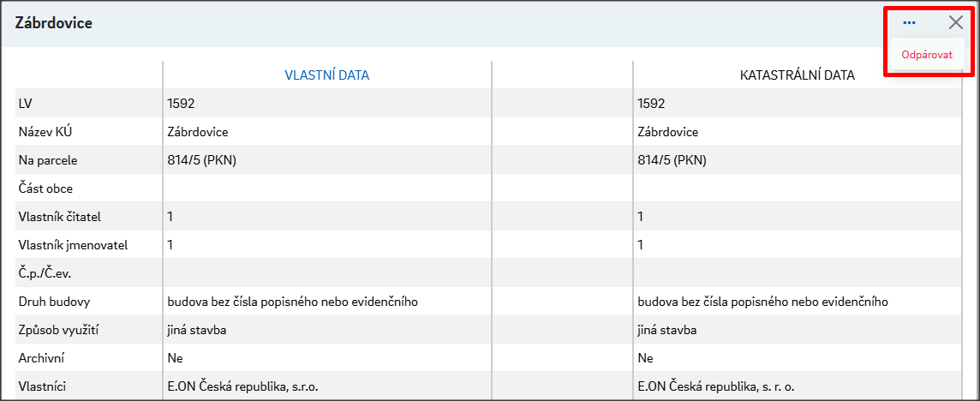
Task: Select the LV row label
Action: pyautogui.click(x=24, y=104)
